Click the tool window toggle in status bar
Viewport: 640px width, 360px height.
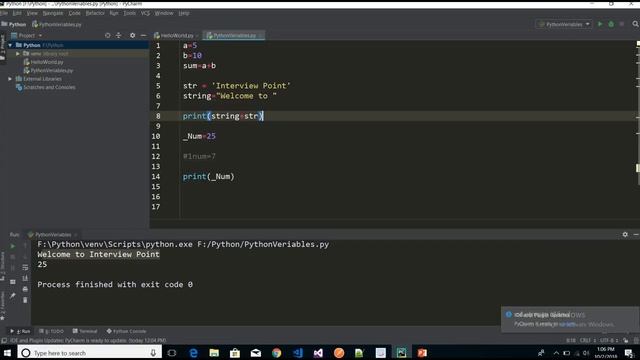[4, 340]
